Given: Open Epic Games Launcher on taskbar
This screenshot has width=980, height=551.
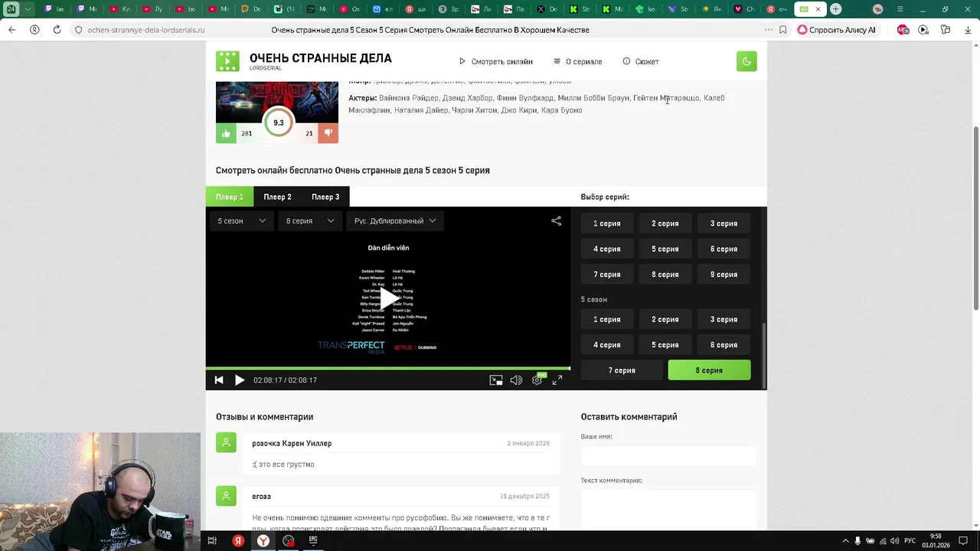Looking at the screenshot, I should coord(313,540).
